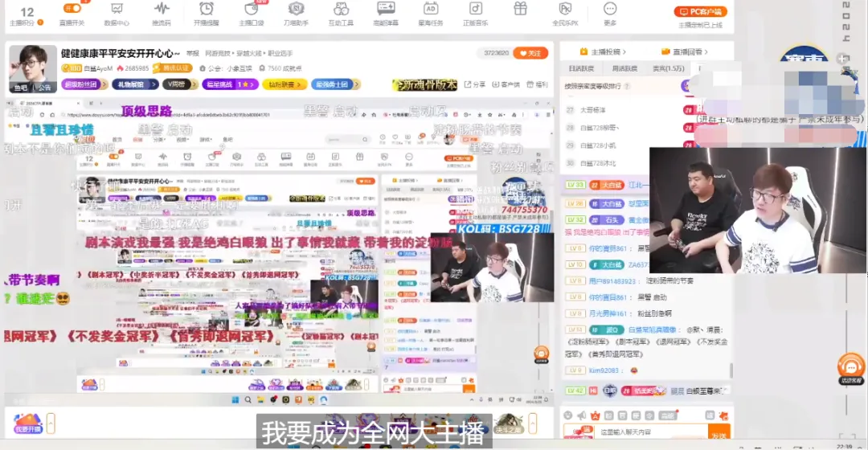868x450 pixels.
Task: Select rank 30 user 白鲨728沐北
Action: (x=598, y=163)
